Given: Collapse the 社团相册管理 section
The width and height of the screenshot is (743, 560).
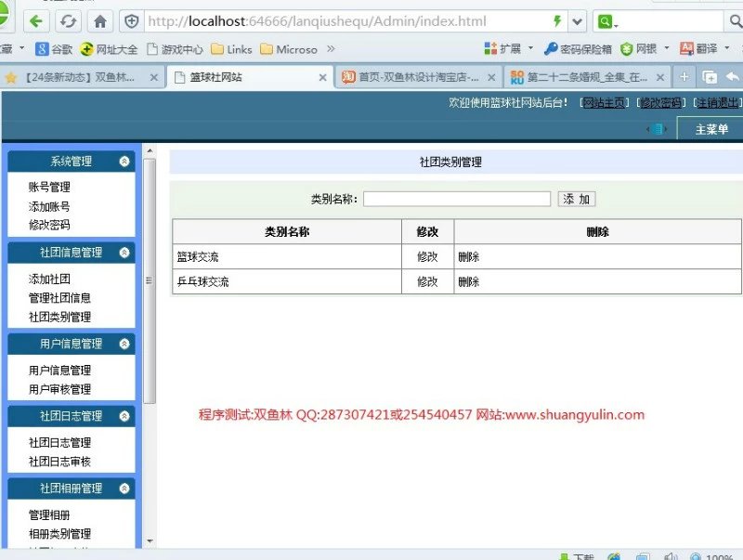Looking at the screenshot, I should (x=124, y=488).
